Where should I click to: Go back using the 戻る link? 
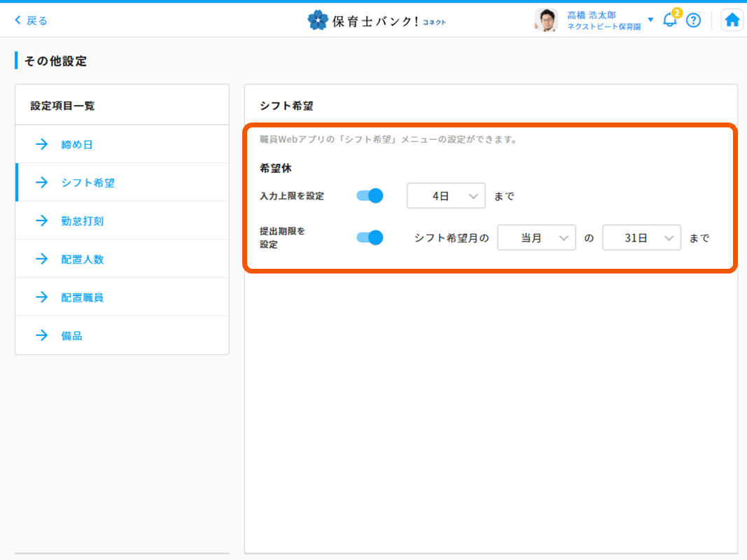pyautogui.click(x=32, y=20)
